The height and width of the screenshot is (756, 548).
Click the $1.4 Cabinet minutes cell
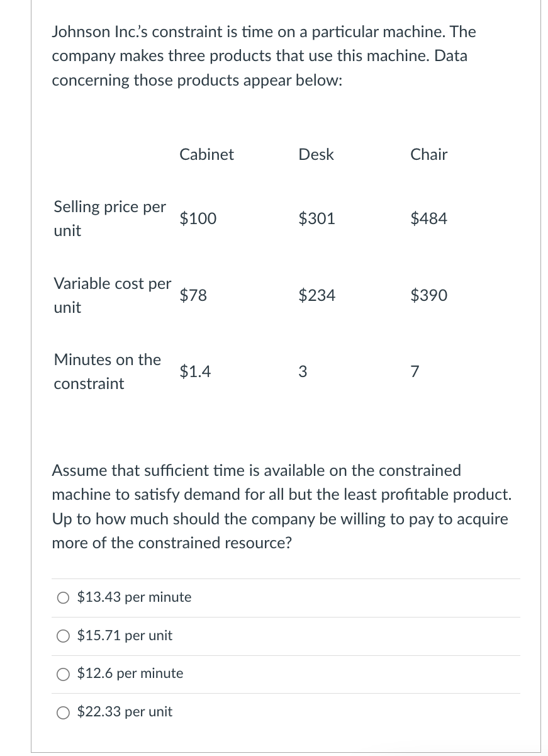(195, 372)
